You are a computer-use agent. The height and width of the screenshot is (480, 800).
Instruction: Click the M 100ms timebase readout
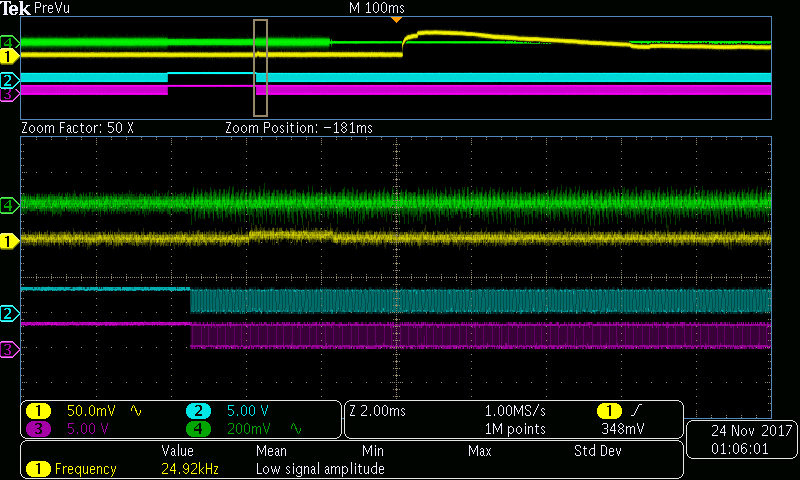pyautogui.click(x=377, y=8)
